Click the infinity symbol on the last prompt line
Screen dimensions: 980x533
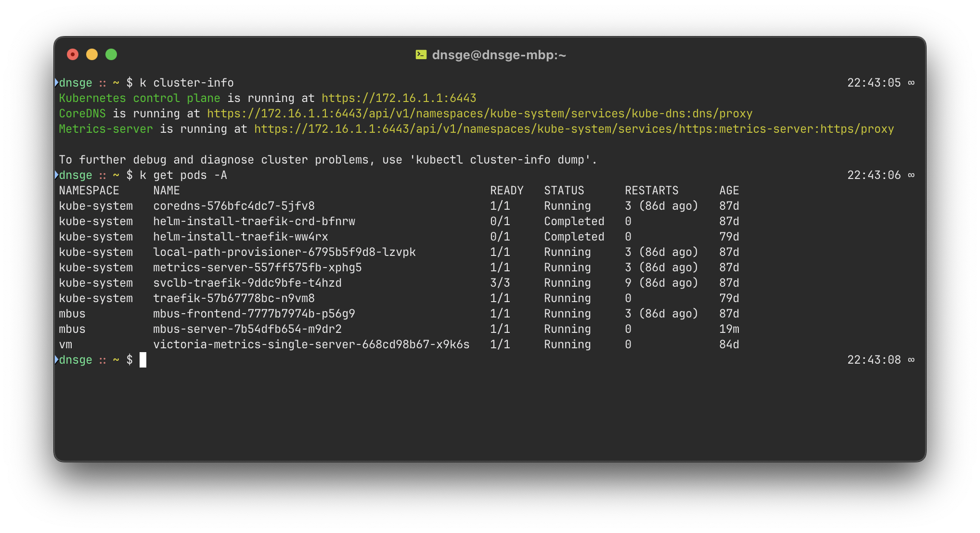[x=911, y=359]
